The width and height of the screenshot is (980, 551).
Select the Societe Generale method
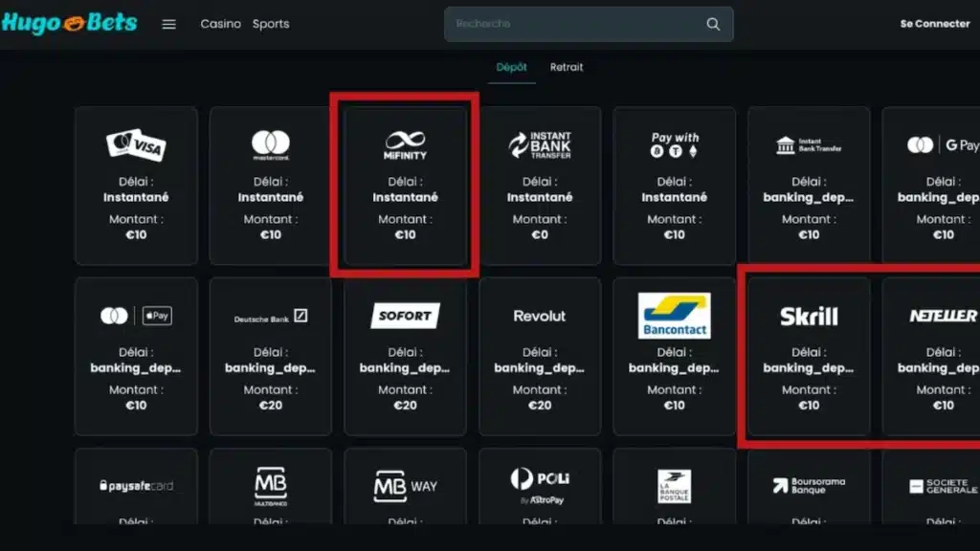931,487
